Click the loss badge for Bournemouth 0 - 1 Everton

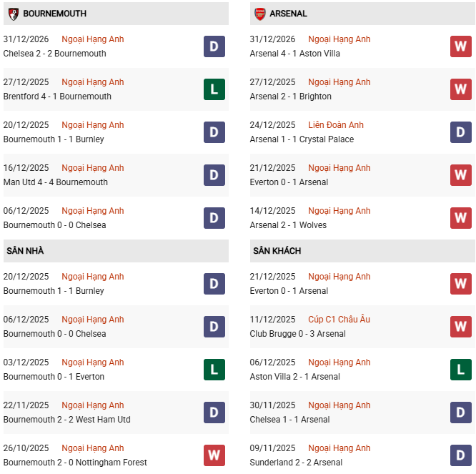click(x=214, y=370)
